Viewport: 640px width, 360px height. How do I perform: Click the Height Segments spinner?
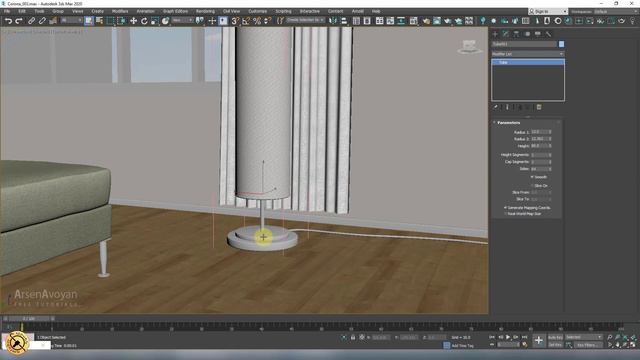(x=550, y=155)
